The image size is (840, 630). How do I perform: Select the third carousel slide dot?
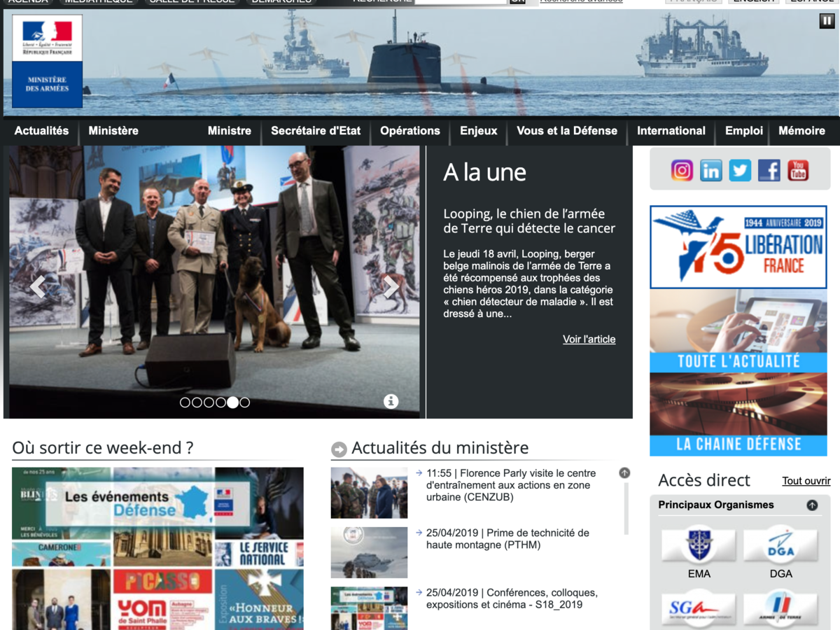[209, 402]
